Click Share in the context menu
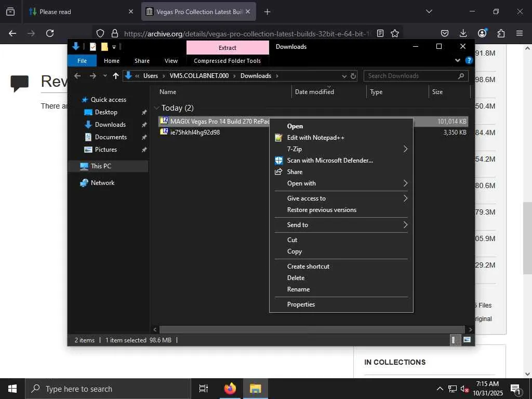532x399 pixels. (295, 171)
